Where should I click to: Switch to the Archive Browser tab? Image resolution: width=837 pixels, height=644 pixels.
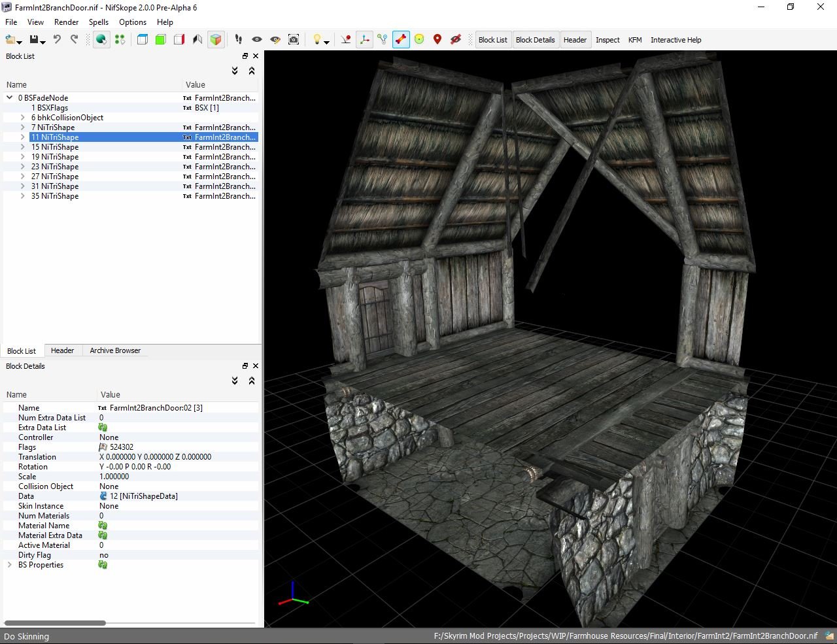tap(115, 350)
